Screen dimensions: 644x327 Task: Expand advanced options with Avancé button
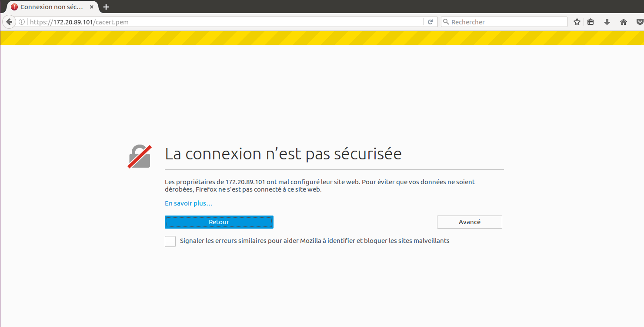click(x=469, y=222)
